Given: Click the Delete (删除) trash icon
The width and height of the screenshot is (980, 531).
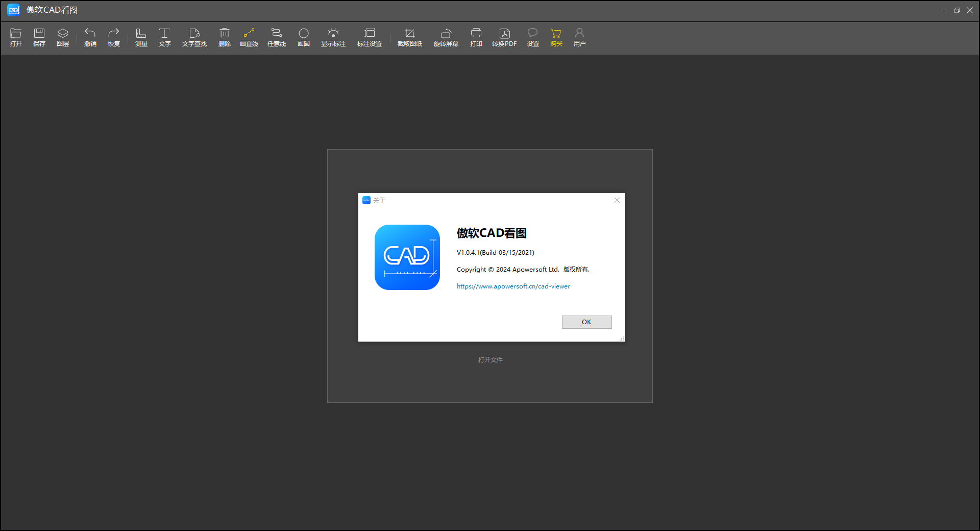Looking at the screenshot, I should coord(225,34).
